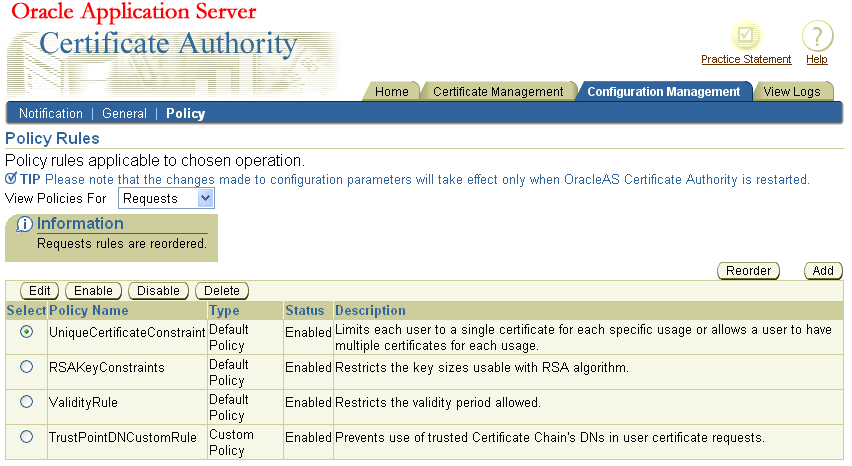The image size is (852, 466).
Task: Switch to the View Logs tab
Action: [792, 91]
